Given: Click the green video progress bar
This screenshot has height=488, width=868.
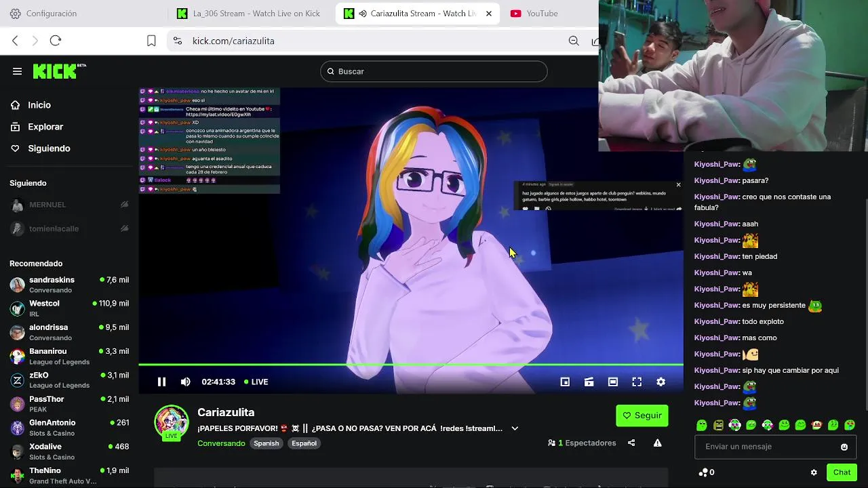Looking at the screenshot, I should [x=411, y=365].
